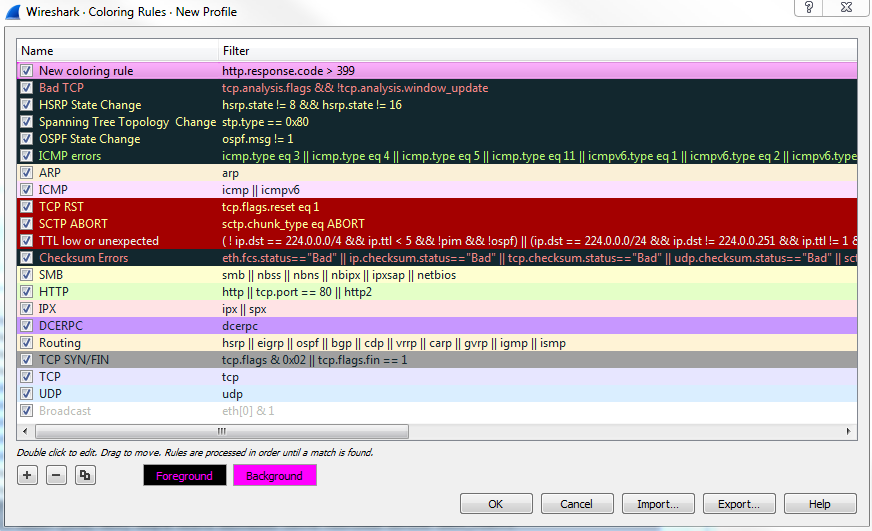Sort by the Name column header
This screenshot has height=531, width=872.
(117, 51)
